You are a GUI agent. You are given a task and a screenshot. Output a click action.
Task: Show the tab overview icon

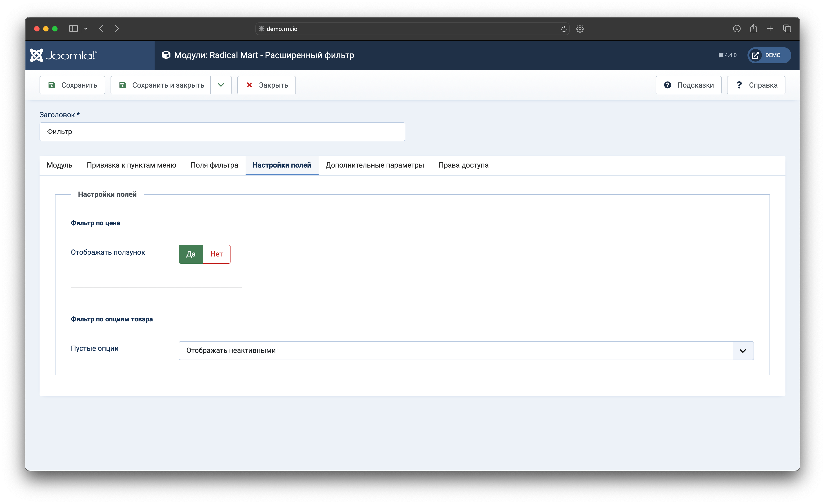point(787,29)
